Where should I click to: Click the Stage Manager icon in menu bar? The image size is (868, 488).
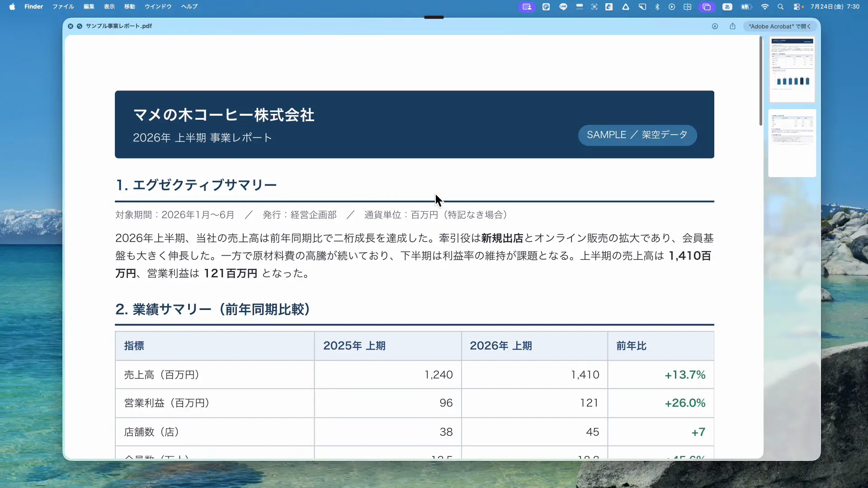click(707, 7)
